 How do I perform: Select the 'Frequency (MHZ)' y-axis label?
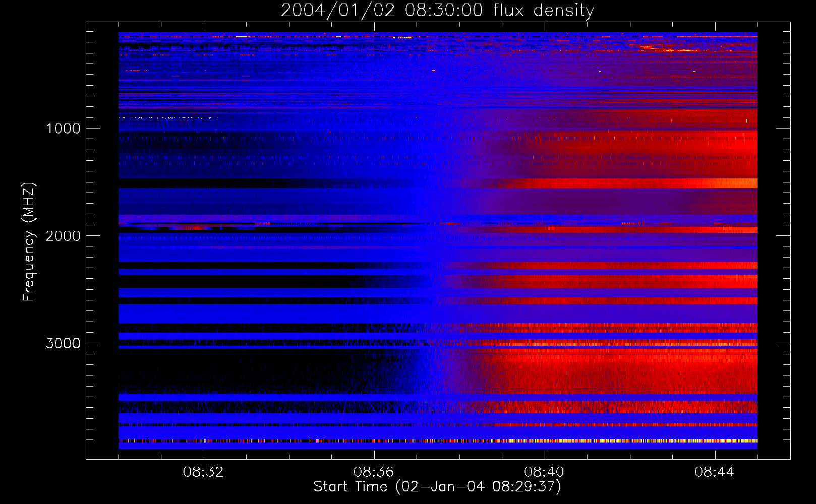[x=29, y=242]
